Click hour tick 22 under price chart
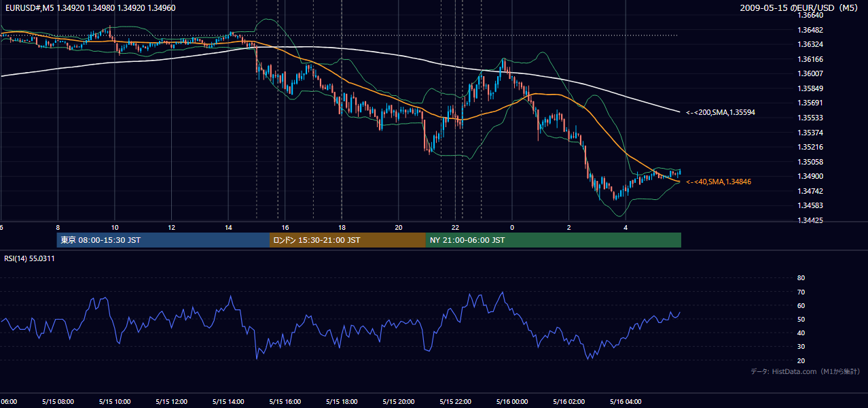The height and width of the screenshot is (408, 868). coord(455,227)
